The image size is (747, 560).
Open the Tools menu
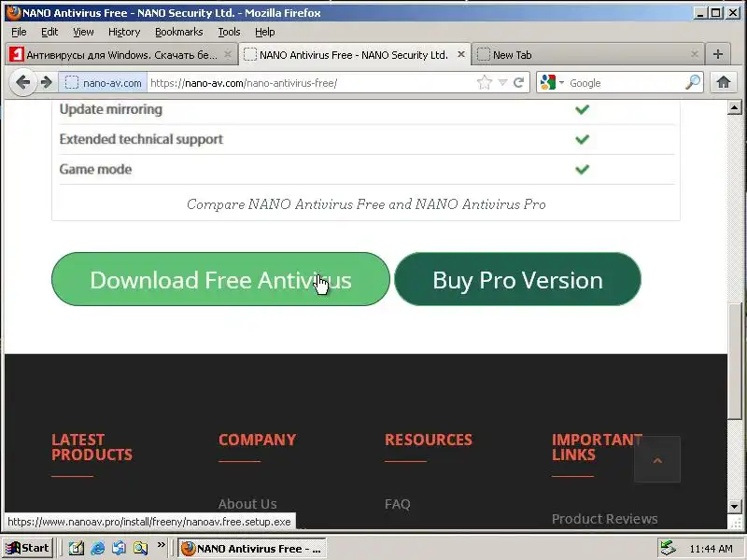coord(229,32)
